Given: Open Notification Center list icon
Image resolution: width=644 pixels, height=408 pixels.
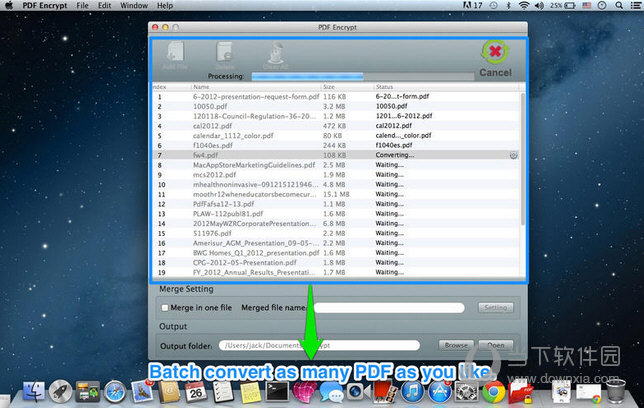Looking at the screenshot, I should tap(635, 5).
